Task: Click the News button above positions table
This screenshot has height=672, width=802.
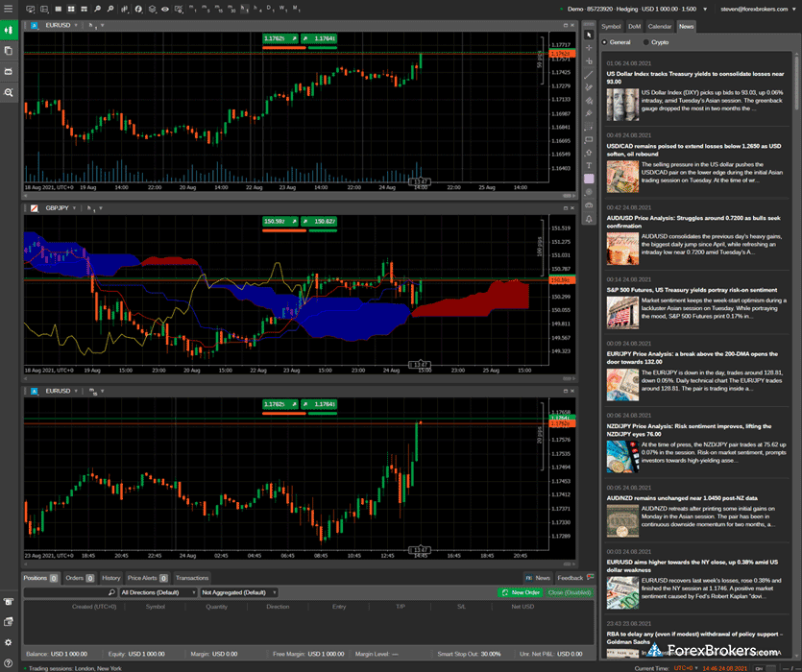Action: tap(537, 578)
